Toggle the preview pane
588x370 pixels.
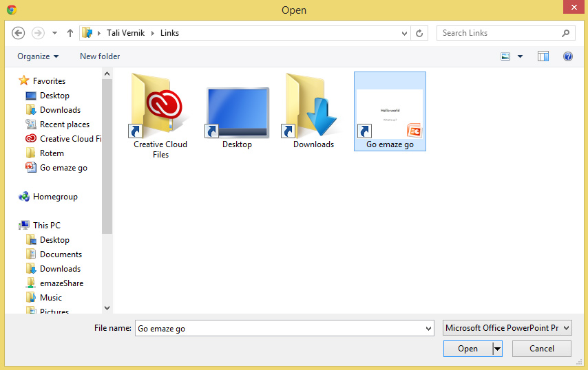click(x=543, y=56)
